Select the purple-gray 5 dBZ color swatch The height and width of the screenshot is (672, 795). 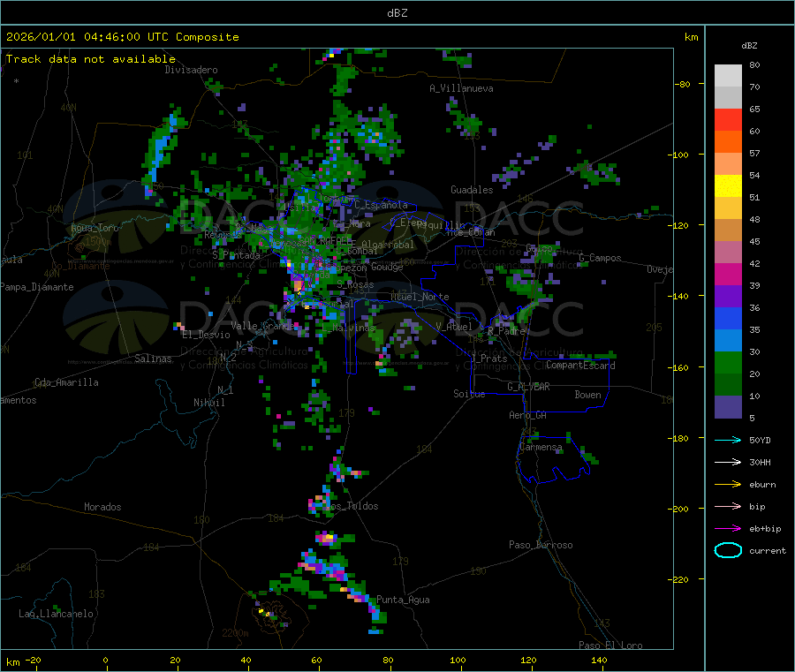coord(728,407)
